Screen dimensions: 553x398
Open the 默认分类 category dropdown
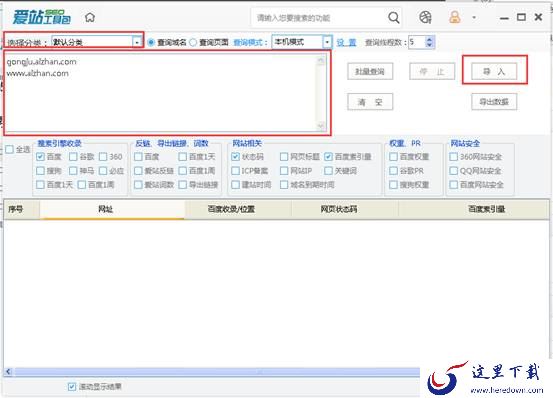(137, 42)
